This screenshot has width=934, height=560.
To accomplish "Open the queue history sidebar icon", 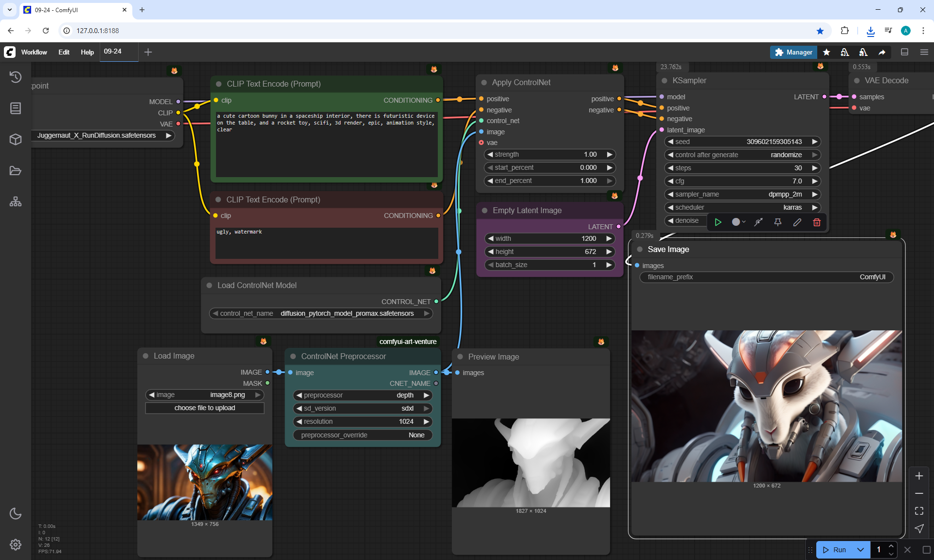I will tap(16, 77).
